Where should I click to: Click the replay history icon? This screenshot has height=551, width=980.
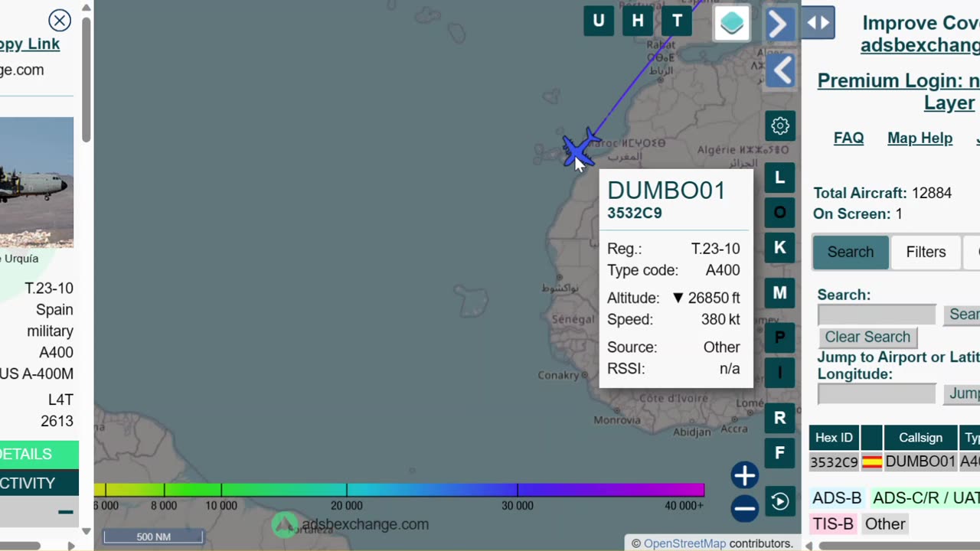tap(780, 501)
